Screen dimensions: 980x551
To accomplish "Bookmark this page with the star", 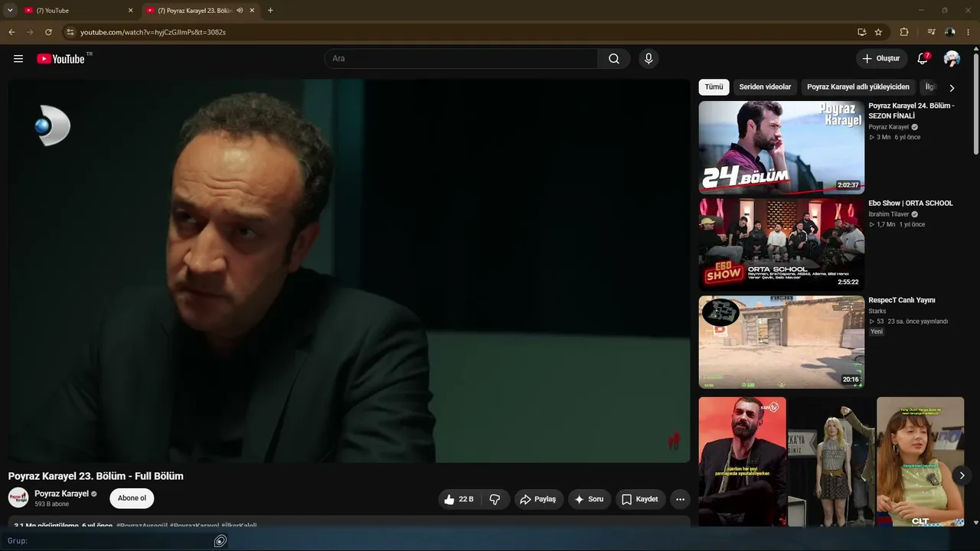I will pos(878,32).
